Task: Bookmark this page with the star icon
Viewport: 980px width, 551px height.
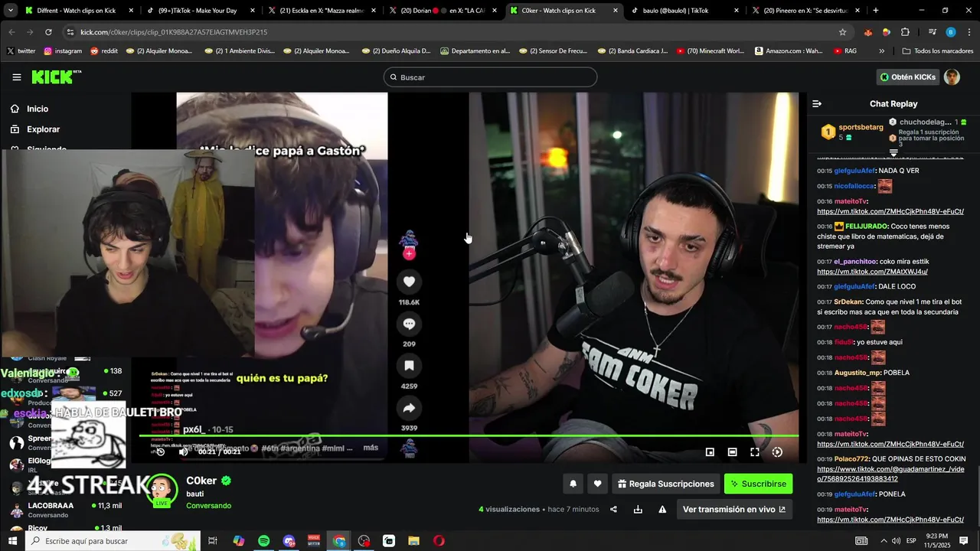Action: 843,32
